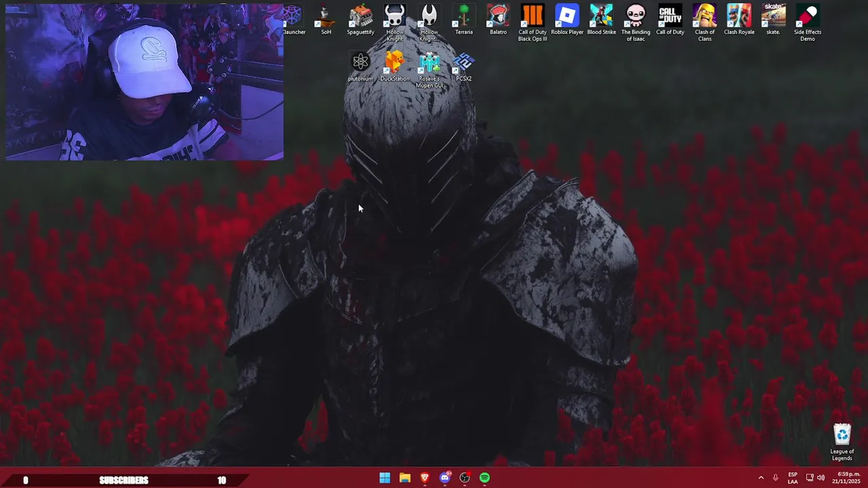The height and width of the screenshot is (488, 868).
Task: Select the Side Effects Demo icon
Action: [808, 23]
